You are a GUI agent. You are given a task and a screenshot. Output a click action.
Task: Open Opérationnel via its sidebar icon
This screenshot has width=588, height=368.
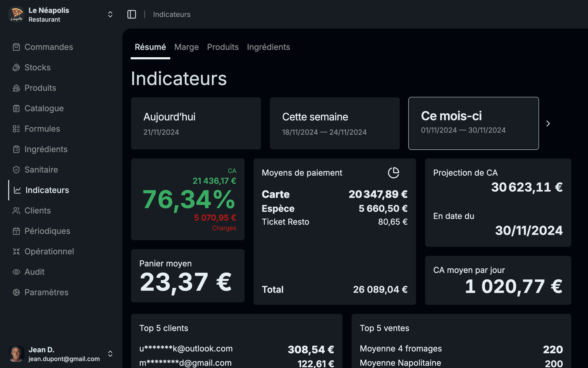(x=16, y=251)
